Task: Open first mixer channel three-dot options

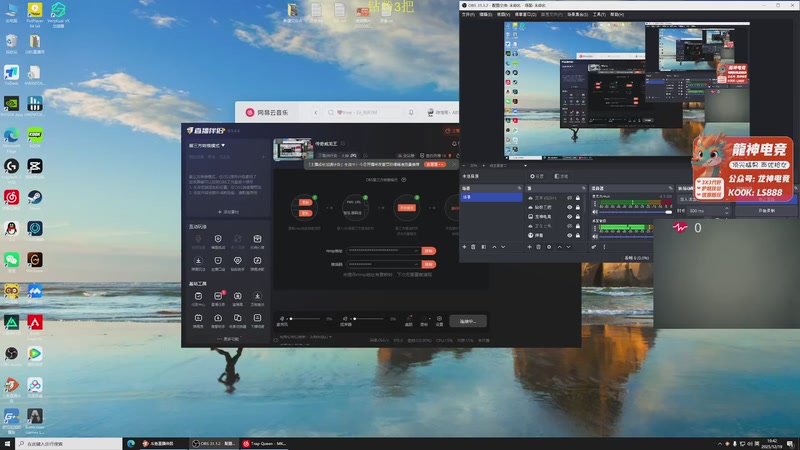Action: pos(595,204)
